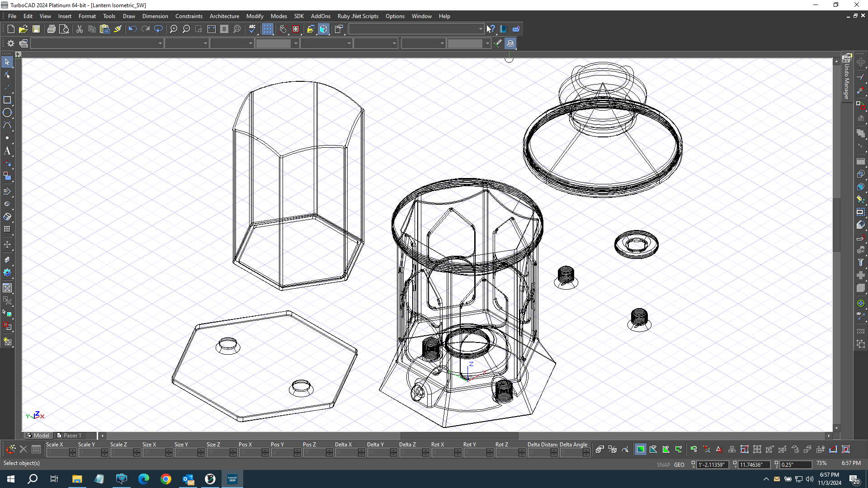This screenshot has width=868, height=488.
Task: Switch to the Model tab
Action: tap(38, 436)
